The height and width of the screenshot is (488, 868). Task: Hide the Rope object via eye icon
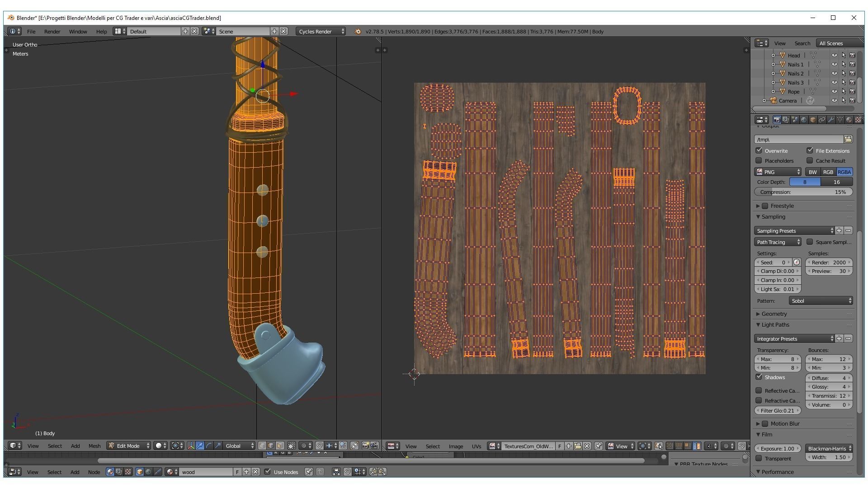tap(834, 91)
